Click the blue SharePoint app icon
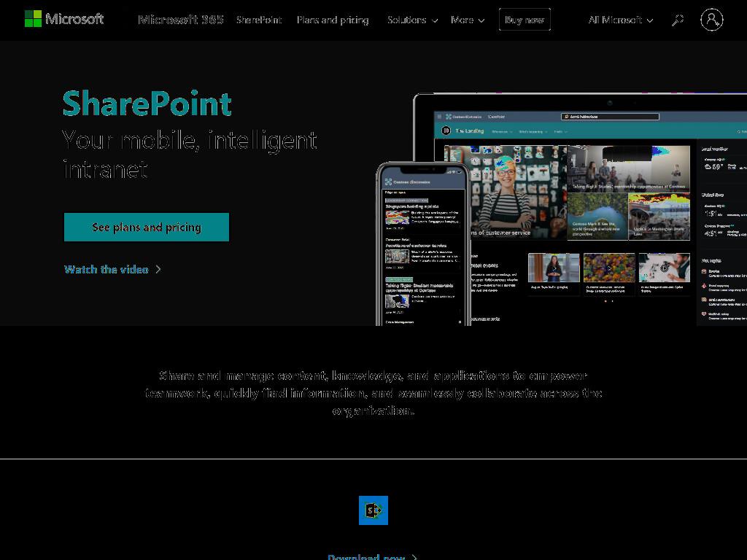Viewport: 747px width, 560px height. [x=373, y=510]
